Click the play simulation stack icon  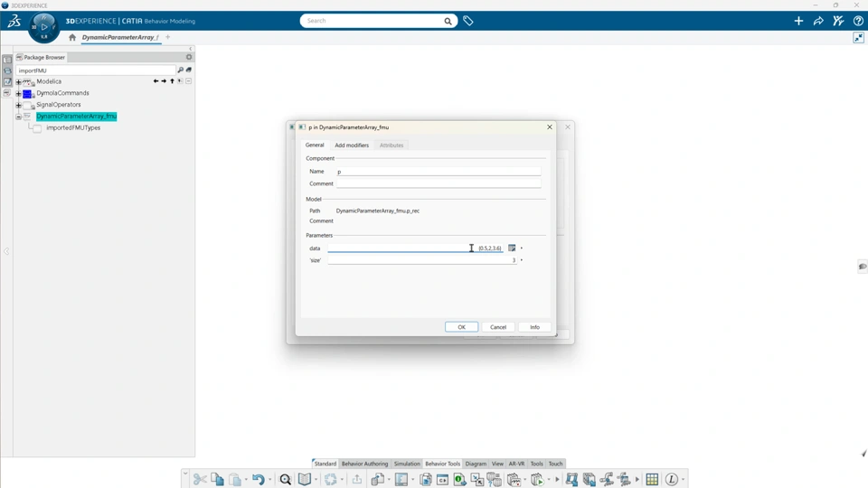tap(537, 479)
